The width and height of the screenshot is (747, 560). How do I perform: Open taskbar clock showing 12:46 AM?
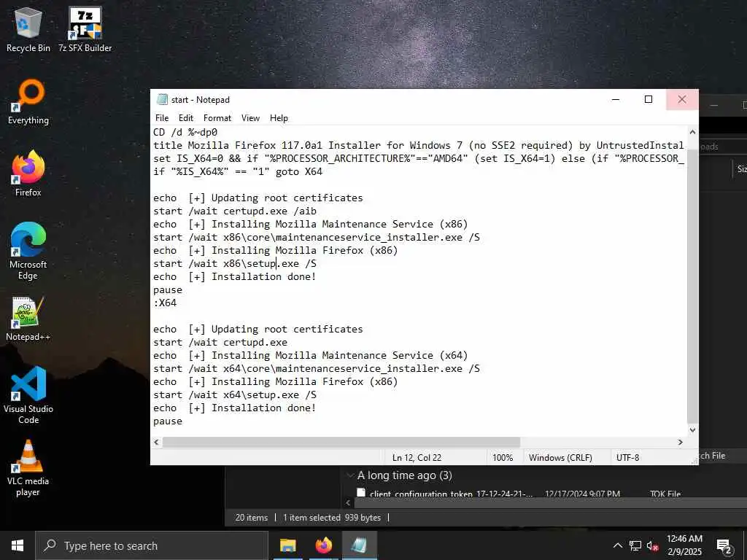point(684,545)
